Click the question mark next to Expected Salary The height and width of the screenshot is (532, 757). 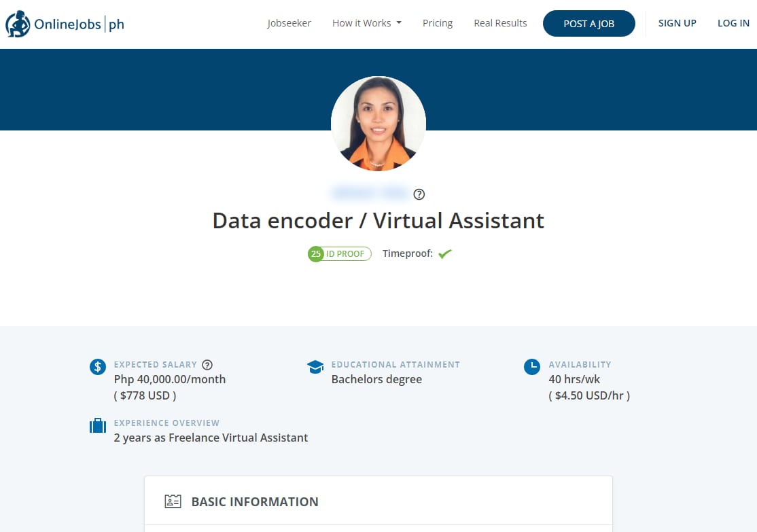(207, 365)
